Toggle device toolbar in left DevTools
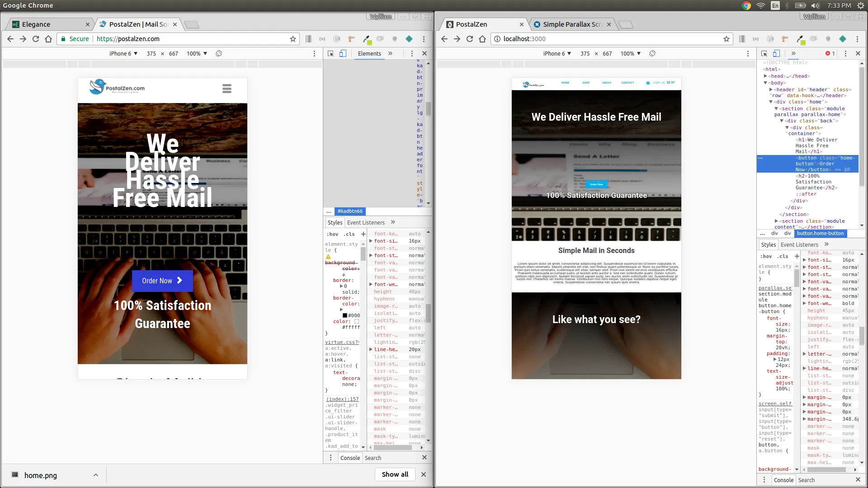Viewport: 868px width, 488px height. pyautogui.click(x=343, y=53)
